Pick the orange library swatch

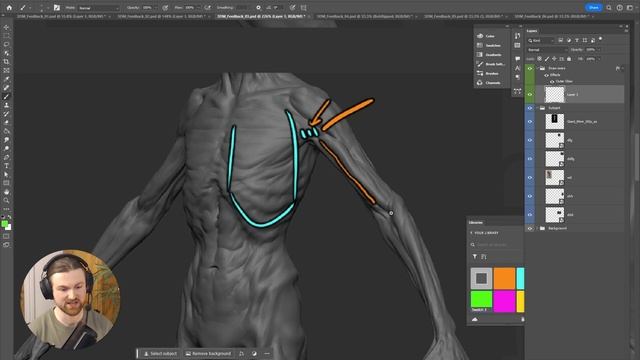504,278
